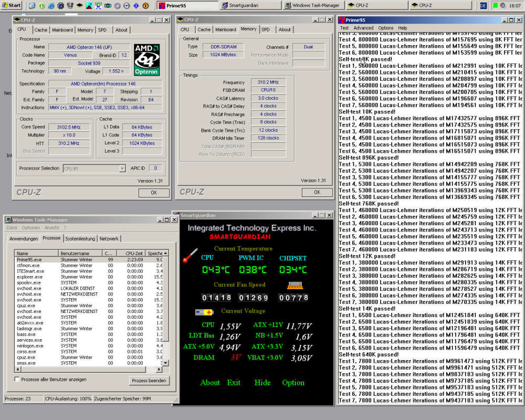
Task: Switch to Prime95 via the taskbar button
Action: (187, 5)
